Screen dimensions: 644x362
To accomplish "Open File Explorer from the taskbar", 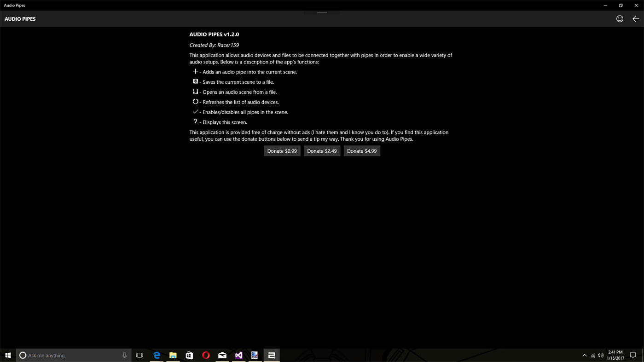I will (x=173, y=355).
